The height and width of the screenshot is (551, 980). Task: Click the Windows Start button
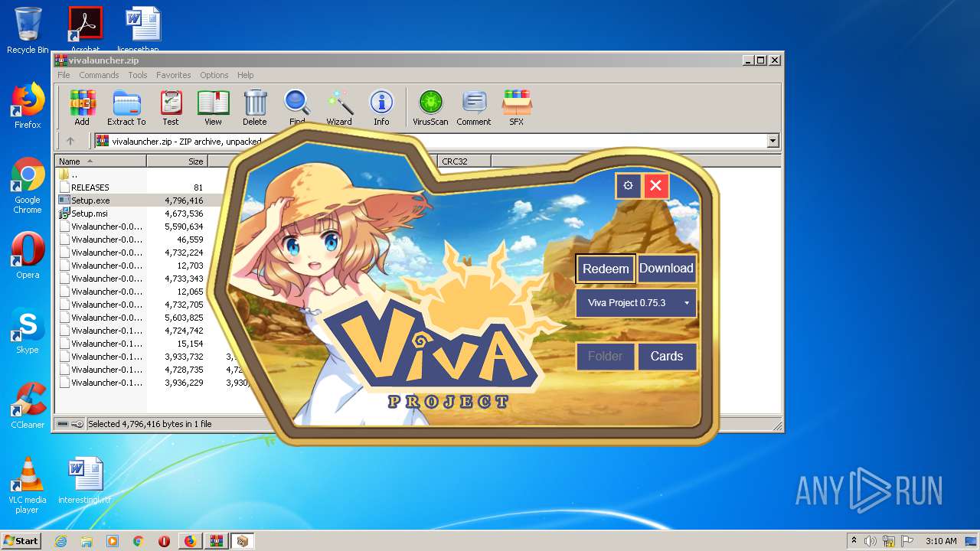click(x=21, y=541)
